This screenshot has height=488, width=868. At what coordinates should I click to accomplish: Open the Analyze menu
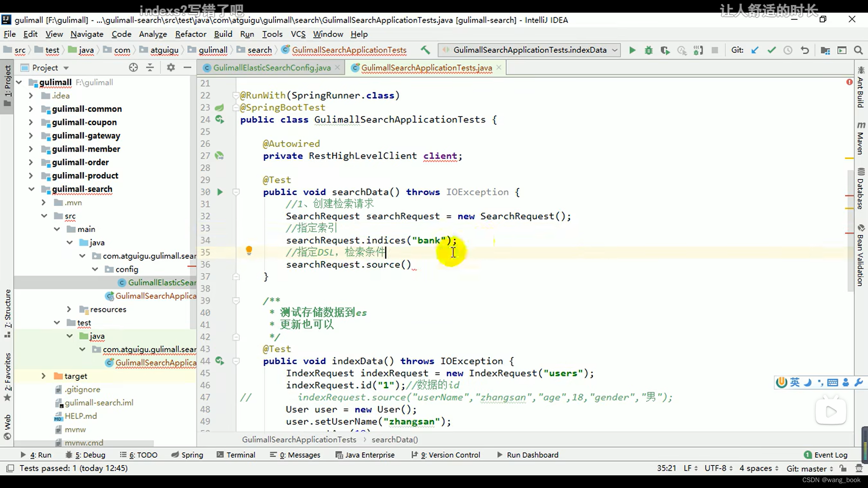pos(153,34)
